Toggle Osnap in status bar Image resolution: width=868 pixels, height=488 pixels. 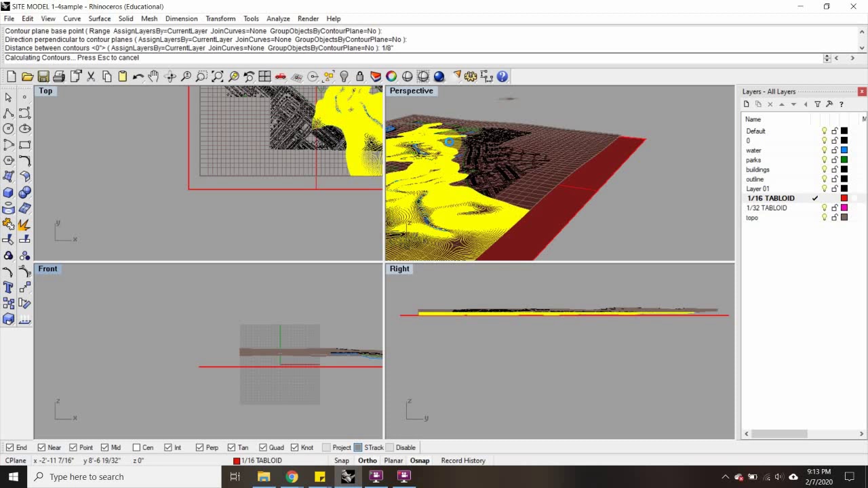(x=420, y=461)
